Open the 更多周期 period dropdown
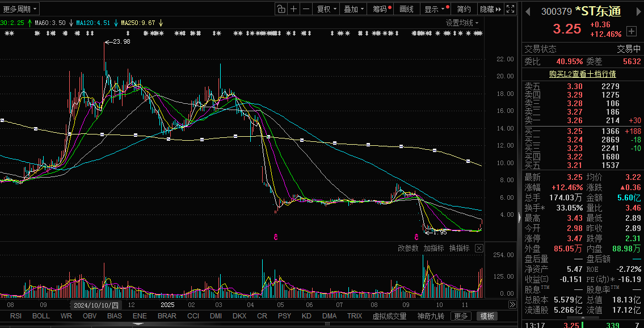This screenshot has height=328, width=644. (x=20, y=9)
